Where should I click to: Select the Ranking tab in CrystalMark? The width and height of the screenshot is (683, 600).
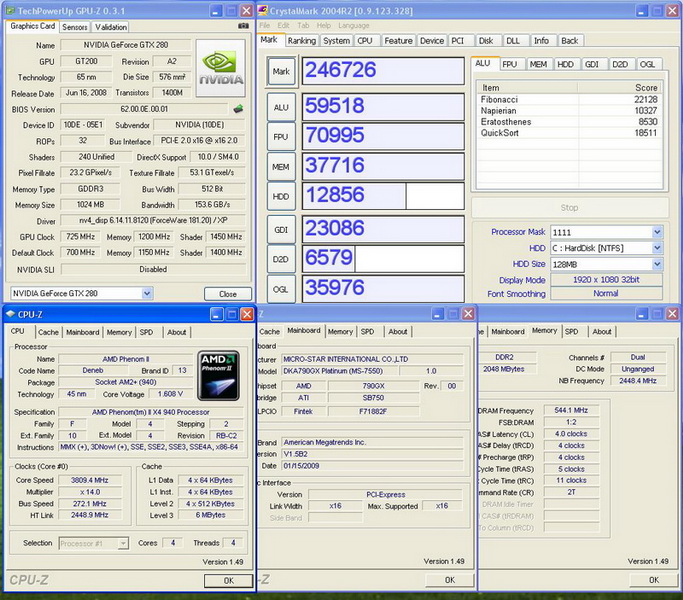pos(301,41)
